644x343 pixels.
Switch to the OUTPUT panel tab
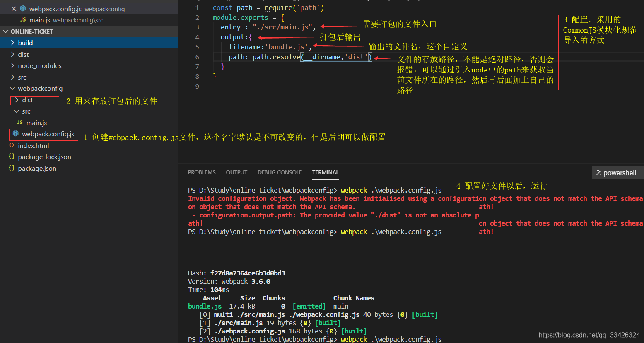click(236, 172)
